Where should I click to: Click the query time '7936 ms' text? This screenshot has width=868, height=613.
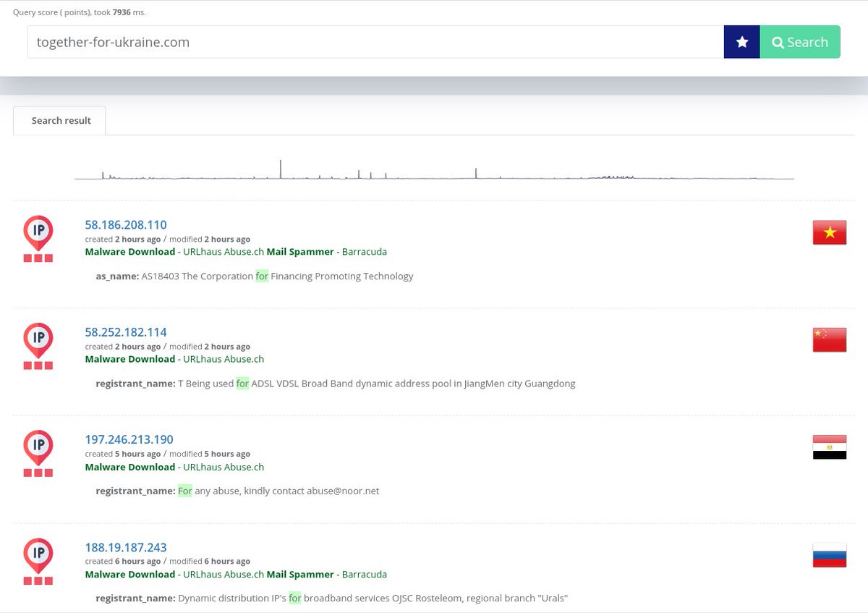pos(129,12)
